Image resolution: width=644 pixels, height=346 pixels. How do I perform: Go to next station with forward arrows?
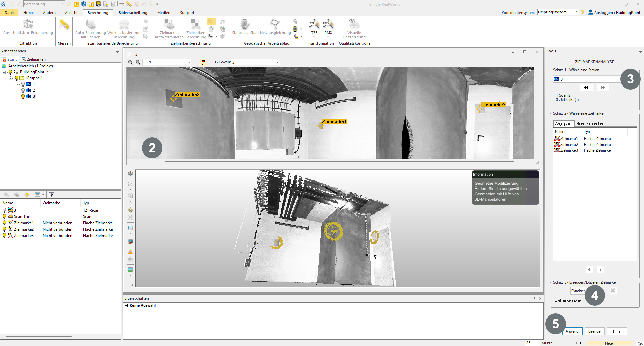click(x=603, y=88)
